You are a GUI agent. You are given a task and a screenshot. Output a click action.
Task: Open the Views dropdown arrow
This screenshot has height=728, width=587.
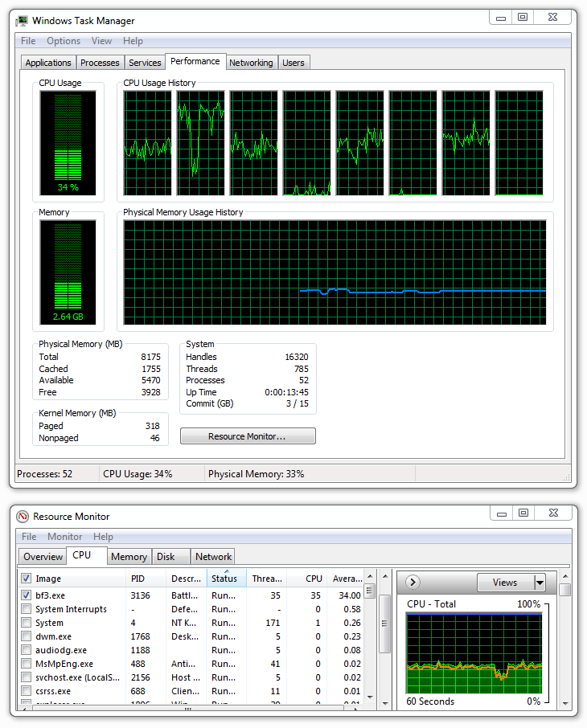coord(540,583)
